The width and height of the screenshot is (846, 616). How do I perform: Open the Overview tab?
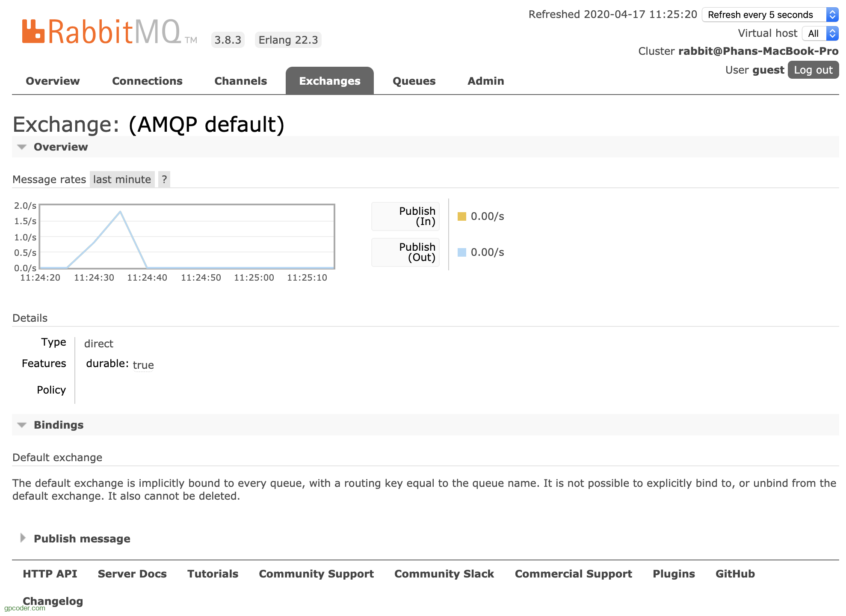click(53, 81)
